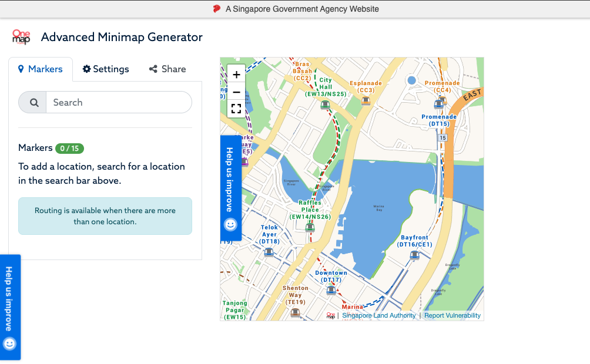Click into the location Search field
The height and width of the screenshot is (364, 590).
(x=119, y=102)
